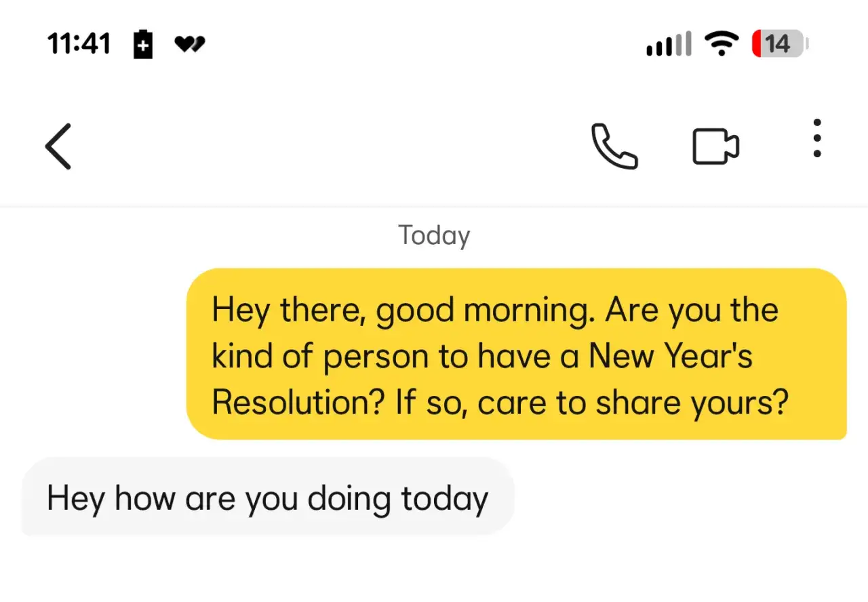Start a video call with camera icon

pos(715,146)
